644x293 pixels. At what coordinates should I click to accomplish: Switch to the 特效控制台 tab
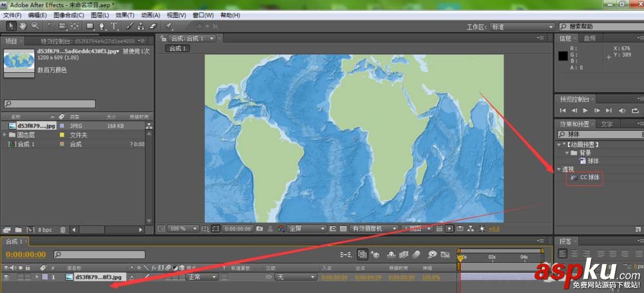tap(88, 41)
